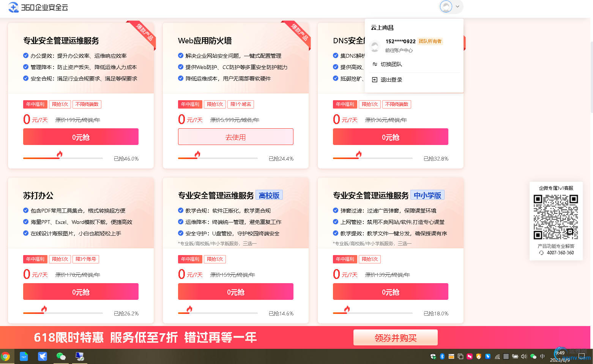Click the 领券并购买 banner button
The image size is (593, 364).
point(396,337)
